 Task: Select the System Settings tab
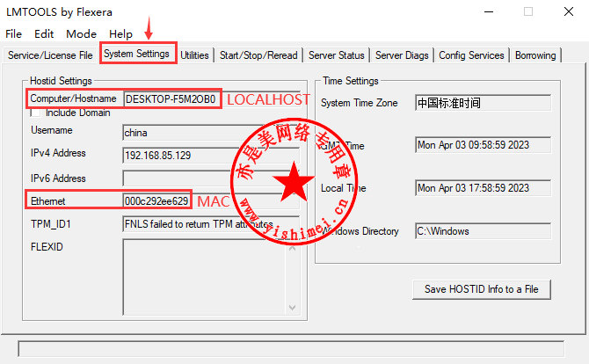point(137,54)
